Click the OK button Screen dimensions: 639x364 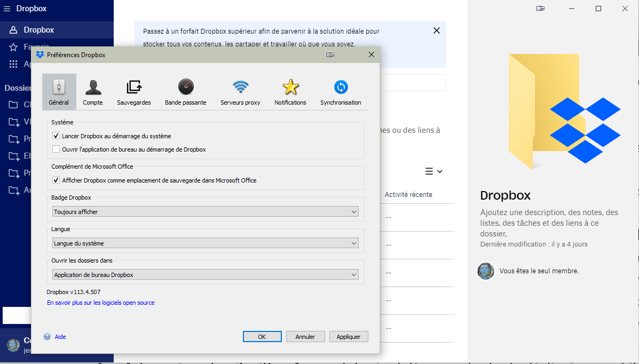262,336
